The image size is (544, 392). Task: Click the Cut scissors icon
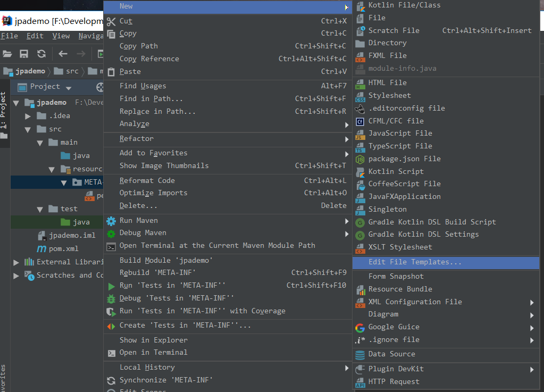point(111,21)
